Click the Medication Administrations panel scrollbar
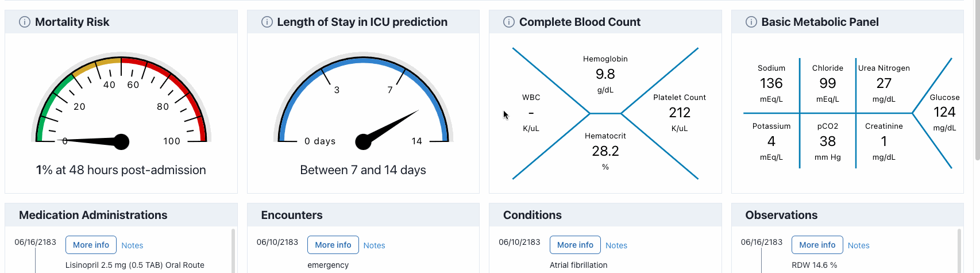 coord(233,251)
